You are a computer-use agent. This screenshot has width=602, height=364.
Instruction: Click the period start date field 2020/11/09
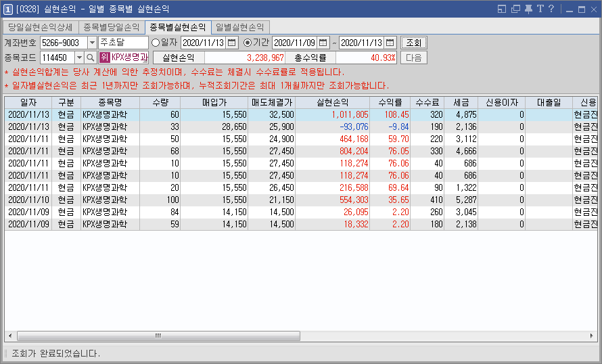295,43
